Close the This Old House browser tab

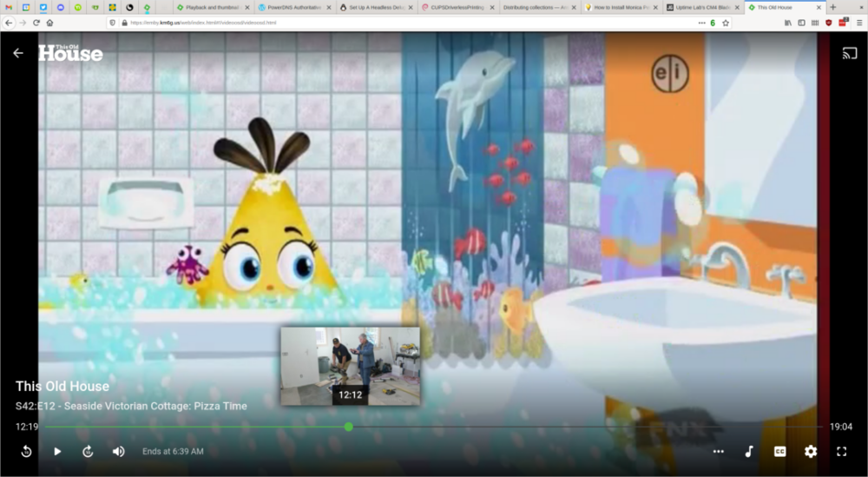(x=819, y=8)
